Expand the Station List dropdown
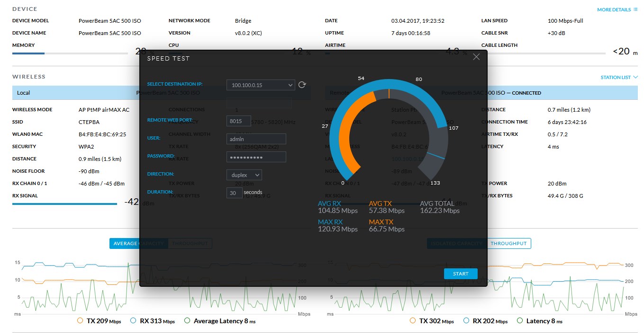Image resolution: width=644 pixels, height=336 pixels. 619,77
